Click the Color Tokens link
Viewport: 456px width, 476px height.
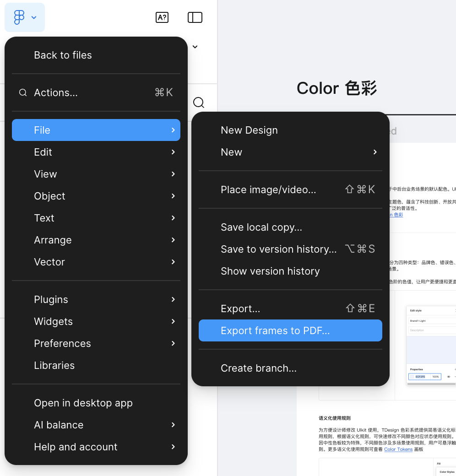coord(398,449)
